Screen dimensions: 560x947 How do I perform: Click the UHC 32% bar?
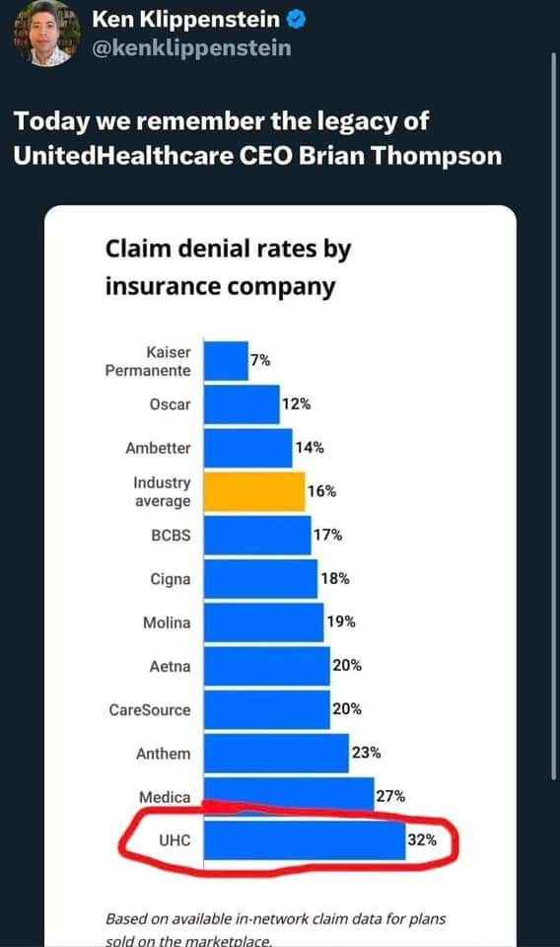pyautogui.click(x=305, y=839)
